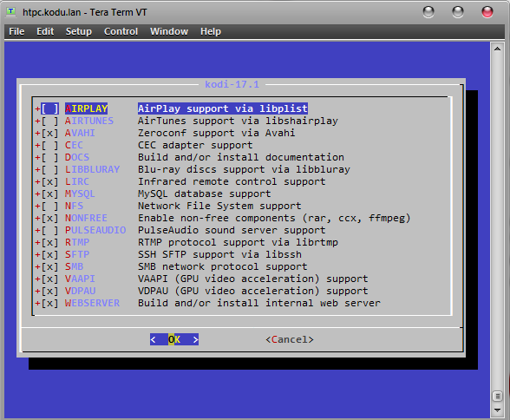Enable the NFS option checkbox

49,206
